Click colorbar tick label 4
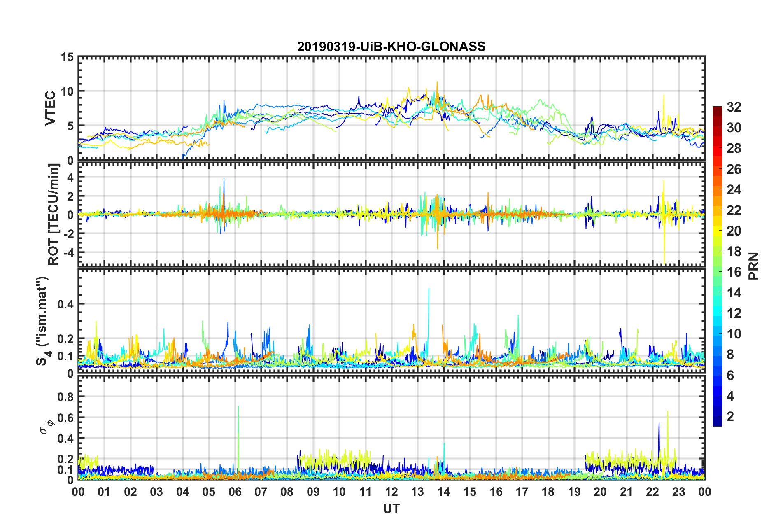Viewport: 783px width, 532px height. [x=730, y=396]
